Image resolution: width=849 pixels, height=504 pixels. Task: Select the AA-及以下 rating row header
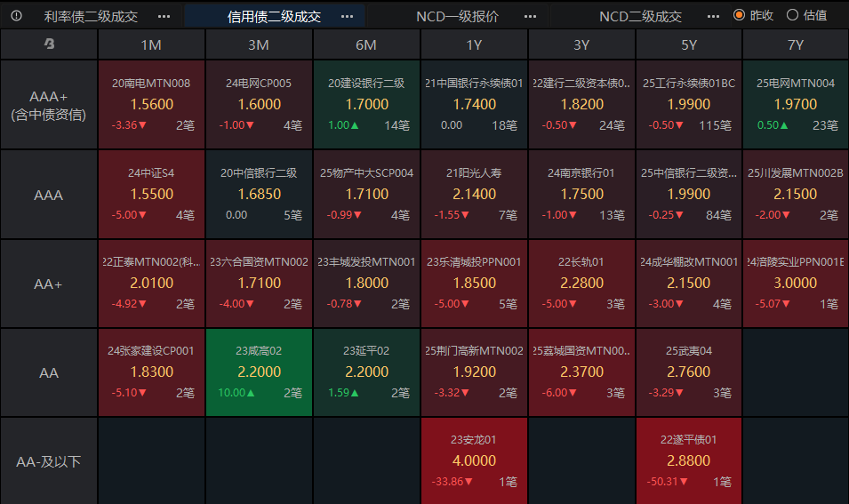[x=49, y=461]
